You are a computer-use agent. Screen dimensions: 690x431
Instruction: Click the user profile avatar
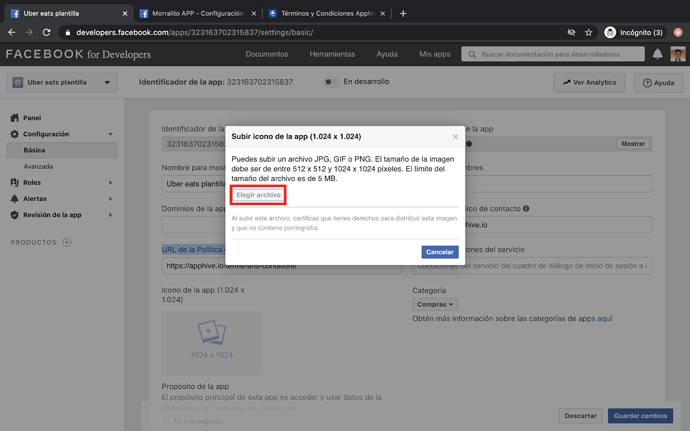point(677,54)
